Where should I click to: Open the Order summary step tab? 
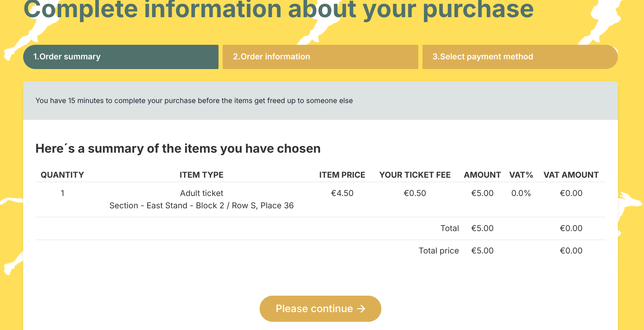[x=121, y=57]
